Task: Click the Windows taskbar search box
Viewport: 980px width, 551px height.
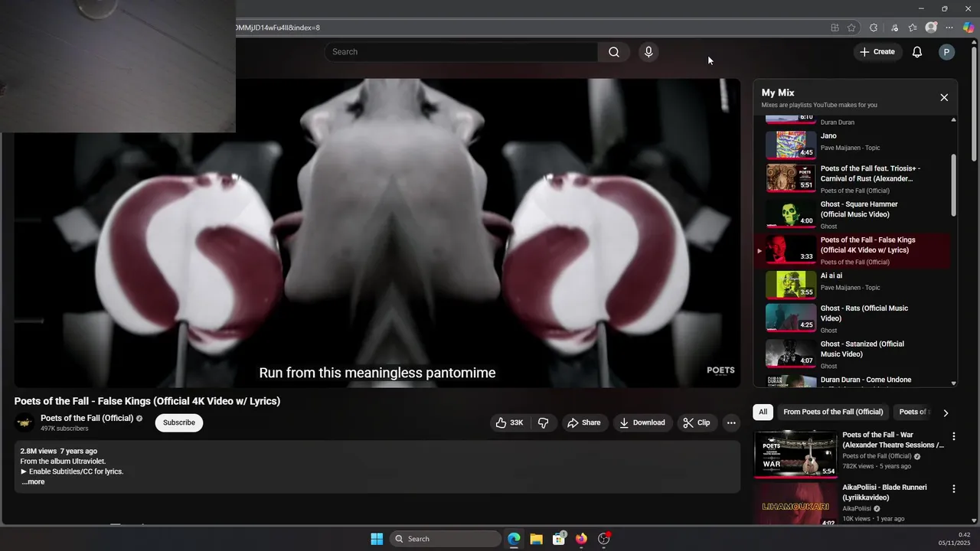Action: pyautogui.click(x=446, y=539)
